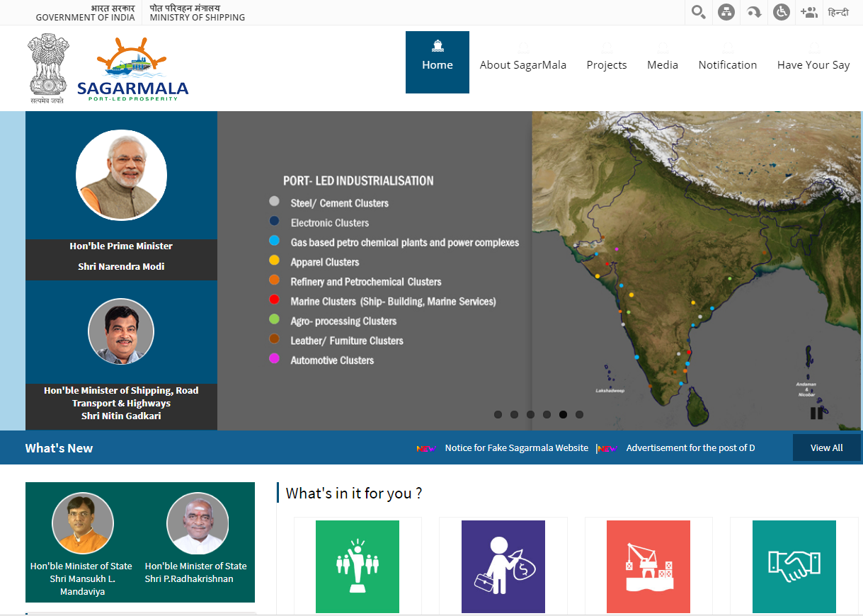Screen dimensions: 863x616
Task: Select sixth slideshow indicator dot
Action: (x=579, y=415)
